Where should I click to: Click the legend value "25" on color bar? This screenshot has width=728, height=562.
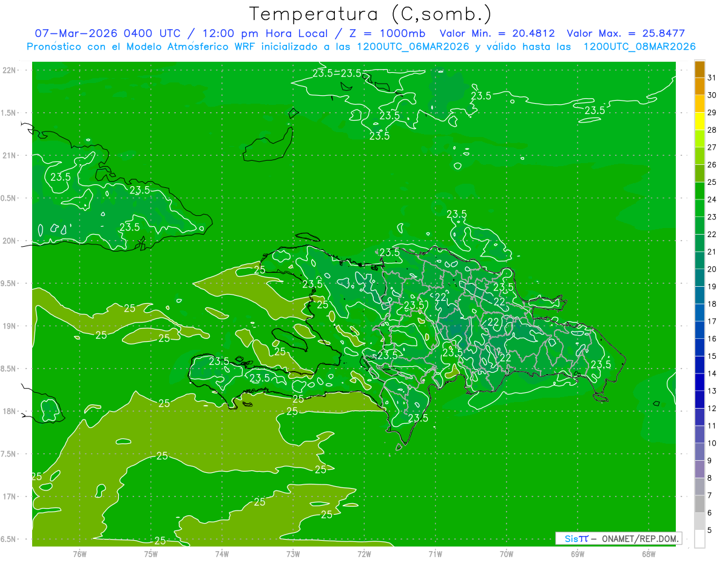pos(712,182)
